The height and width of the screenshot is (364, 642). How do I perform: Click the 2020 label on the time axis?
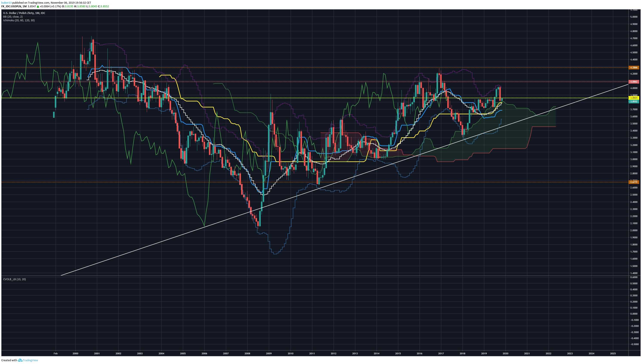506,353
